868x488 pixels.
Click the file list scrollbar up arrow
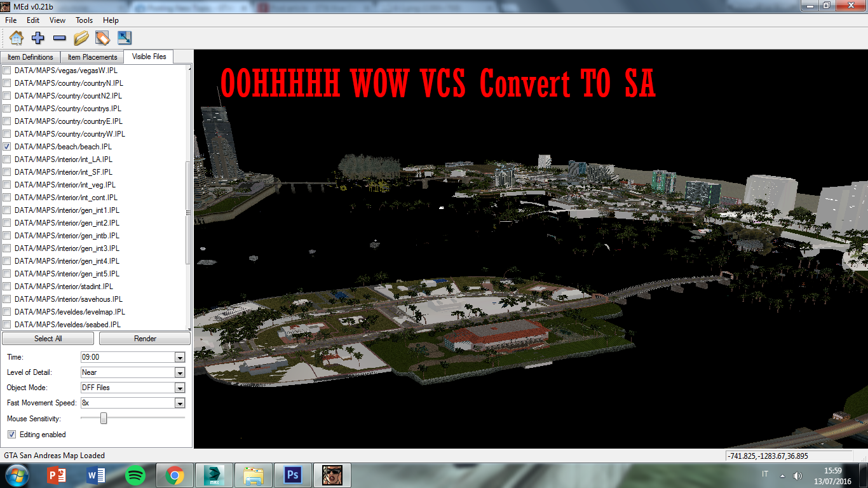[x=188, y=68]
